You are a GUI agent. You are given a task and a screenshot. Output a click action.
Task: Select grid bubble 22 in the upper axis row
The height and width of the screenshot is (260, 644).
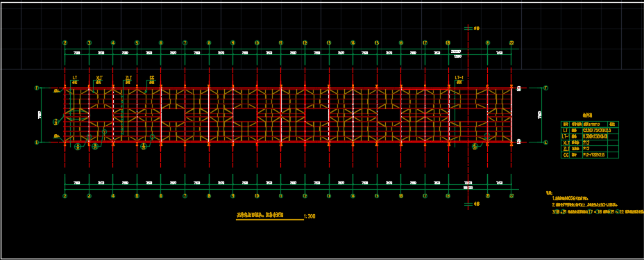click(511, 42)
